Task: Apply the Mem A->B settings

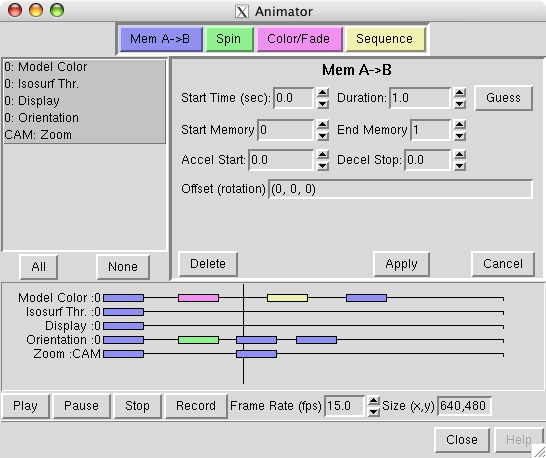Action: coord(401,264)
